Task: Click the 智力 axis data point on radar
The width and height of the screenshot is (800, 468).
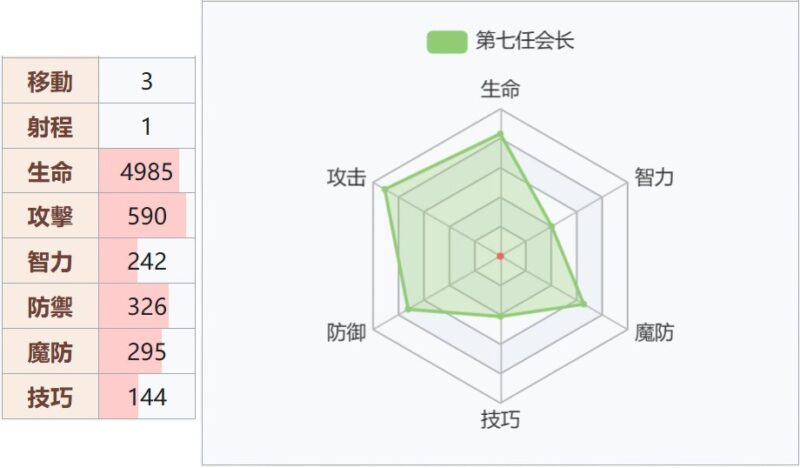Action: coord(552,226)
